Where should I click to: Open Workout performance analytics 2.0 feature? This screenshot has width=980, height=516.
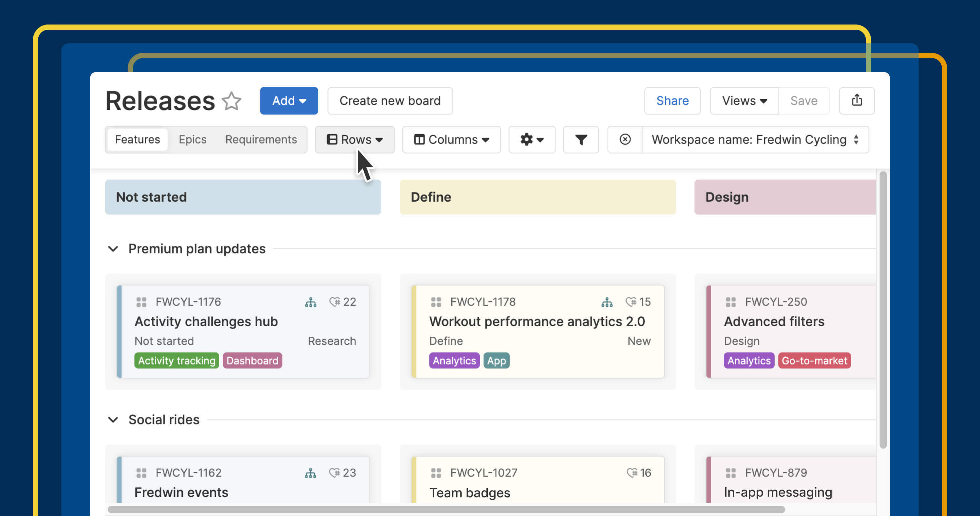(537, 322)
